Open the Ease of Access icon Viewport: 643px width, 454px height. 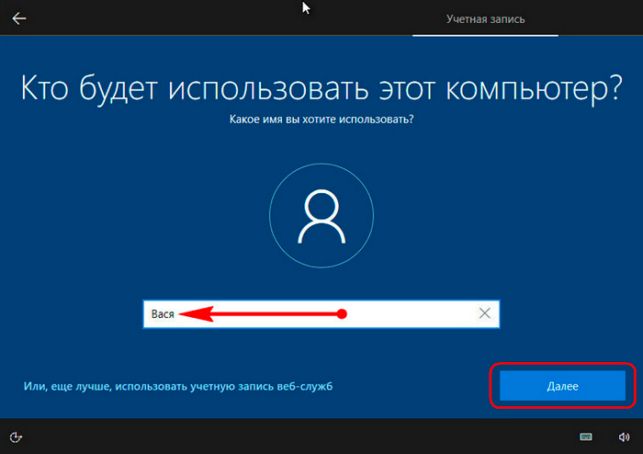tap(16, 437)
